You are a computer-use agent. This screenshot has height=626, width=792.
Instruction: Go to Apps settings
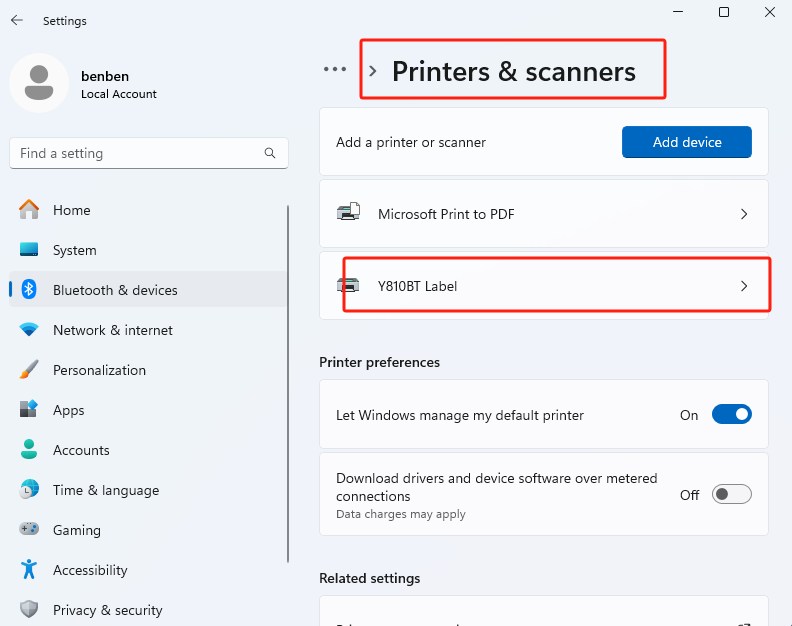pyautogui.click(x=148, y=409)
